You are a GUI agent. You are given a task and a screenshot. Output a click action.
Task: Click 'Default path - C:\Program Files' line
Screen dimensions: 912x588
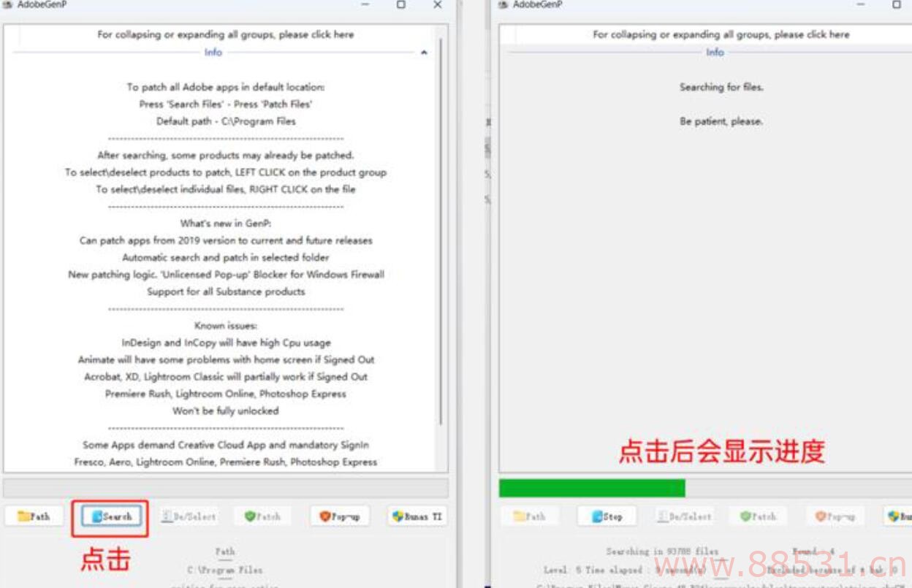coord(226,121)
